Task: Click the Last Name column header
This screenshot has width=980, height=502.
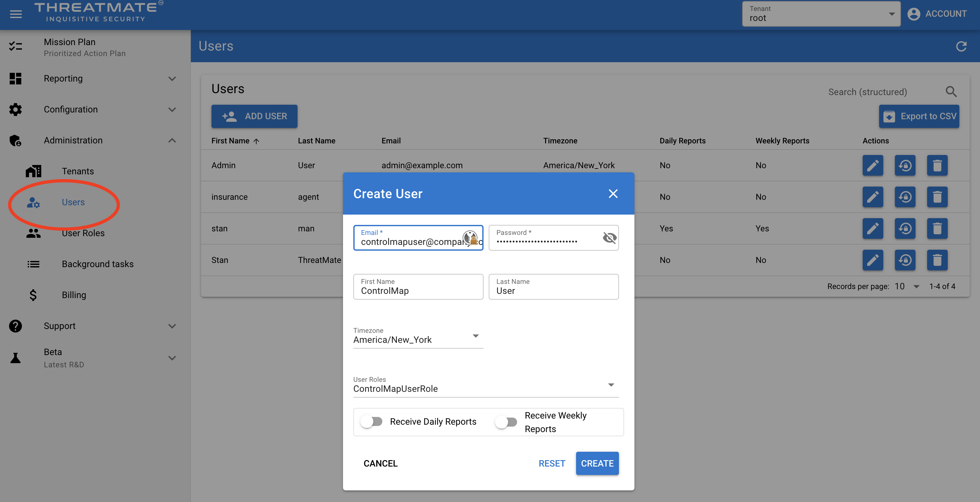Action: pos(317,141)
